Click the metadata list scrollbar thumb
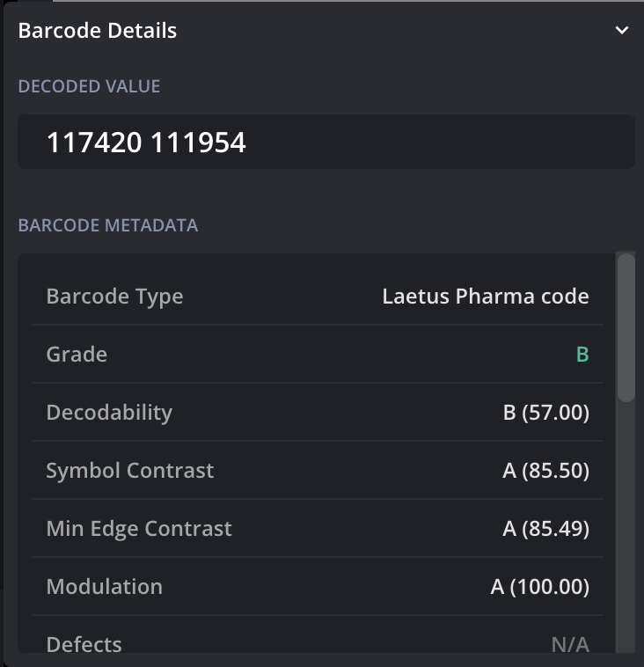This screenshot has height=667, width=644. 626,327
